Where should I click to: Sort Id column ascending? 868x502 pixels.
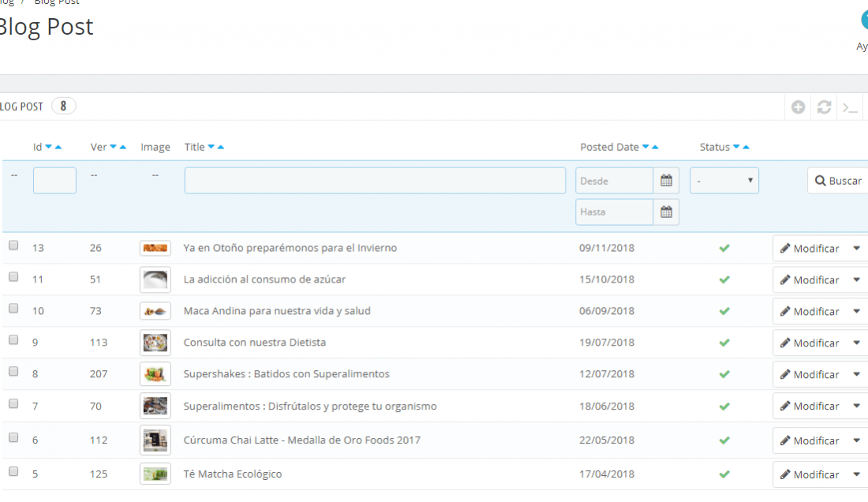[58, 147]
